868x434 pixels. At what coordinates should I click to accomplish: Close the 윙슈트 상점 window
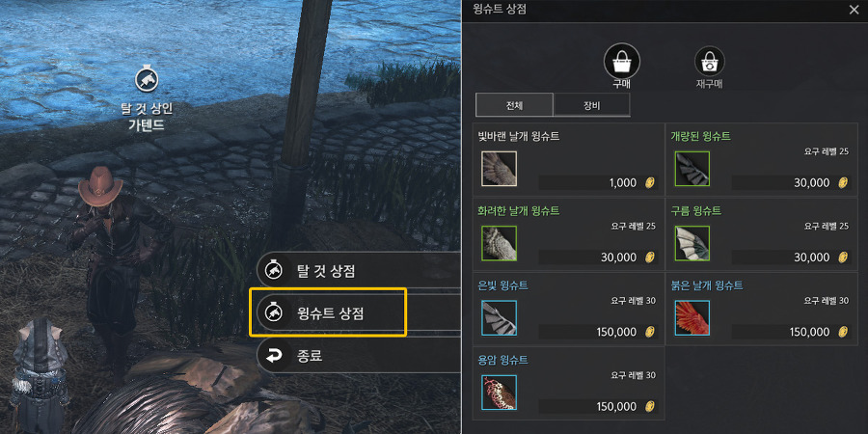click(x=854, y=10)
